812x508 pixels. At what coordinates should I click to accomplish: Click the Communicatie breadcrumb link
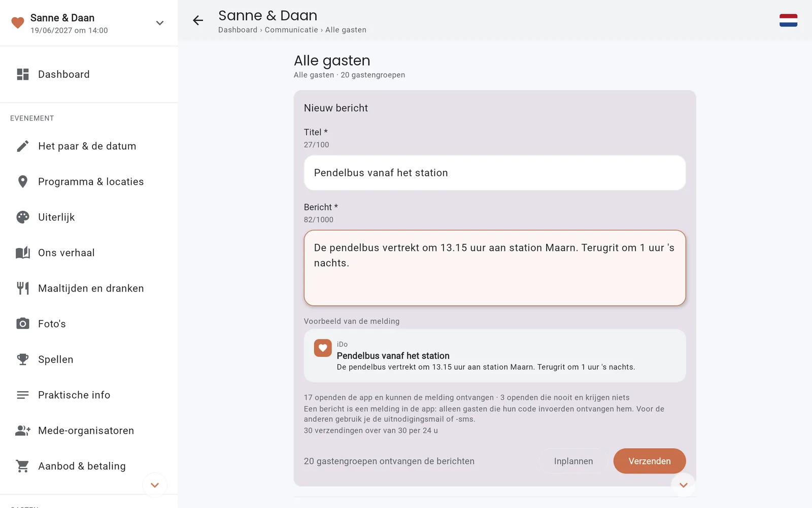click(291, 30)
